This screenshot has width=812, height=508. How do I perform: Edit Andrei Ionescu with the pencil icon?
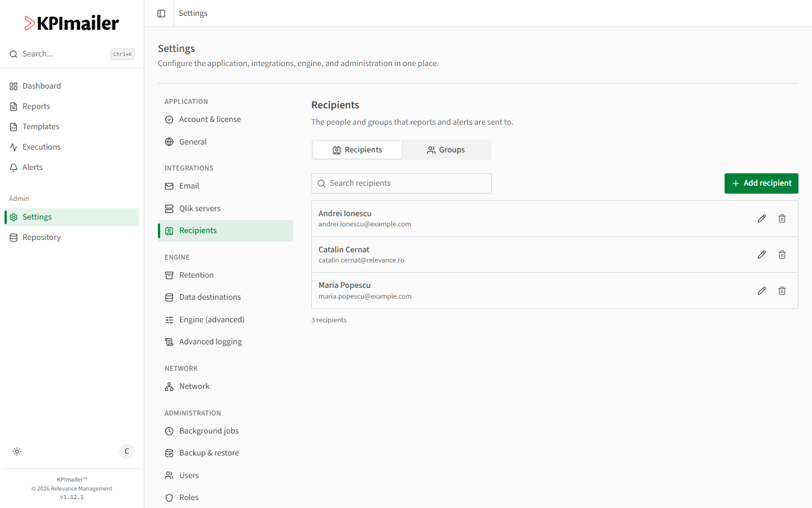tap(762, 218)
